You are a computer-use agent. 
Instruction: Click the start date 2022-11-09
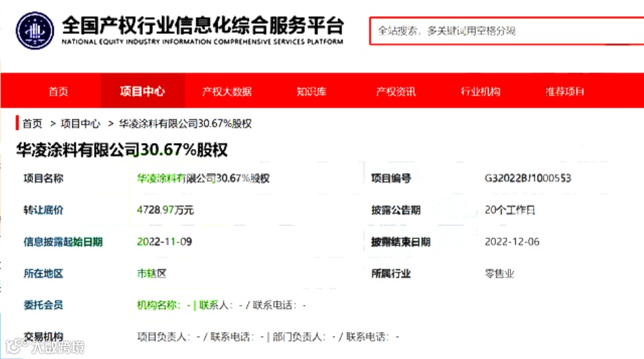(x=164, y=242)
